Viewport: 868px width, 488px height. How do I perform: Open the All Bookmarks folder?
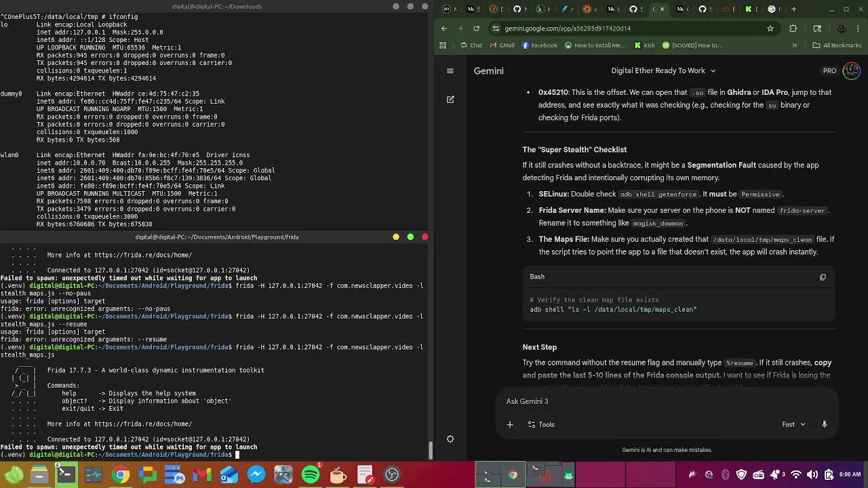coord(837,45)
